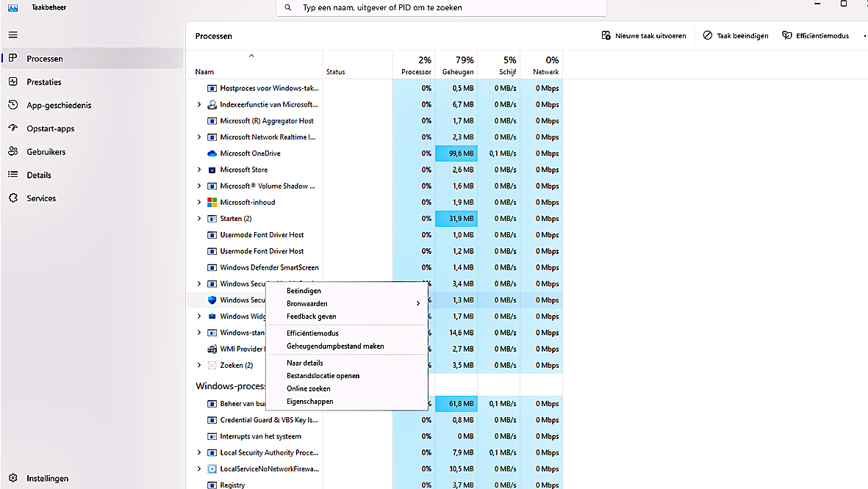The height and width of the screenshot is (489, 868).
Task: Sort by Netwerk column header
Action: tap(542, 65)
